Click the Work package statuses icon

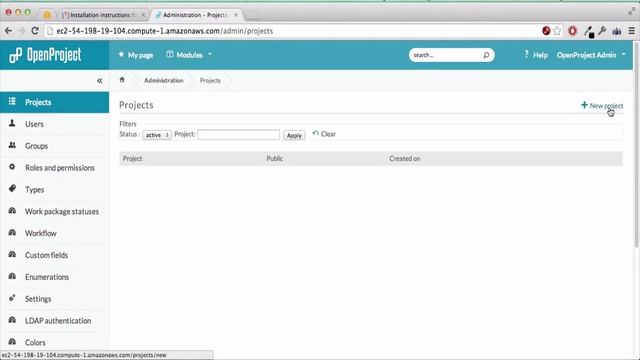[x=12, y=211]
